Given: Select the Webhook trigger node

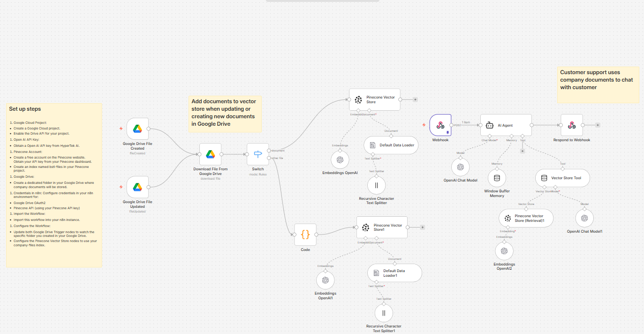Looking at the screenshot, I should point(440,125).
